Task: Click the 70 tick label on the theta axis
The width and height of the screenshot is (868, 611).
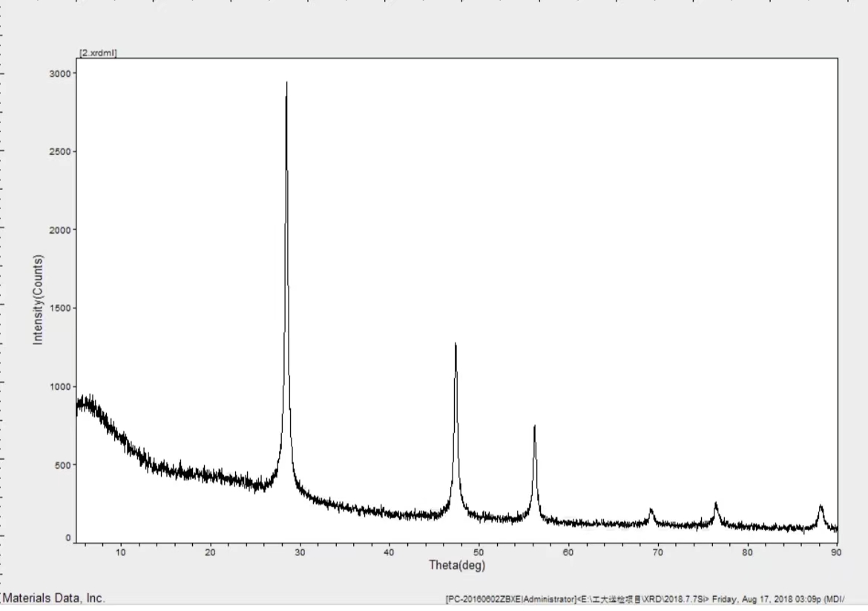Action: pyautogui.click(x=657, y=552)
